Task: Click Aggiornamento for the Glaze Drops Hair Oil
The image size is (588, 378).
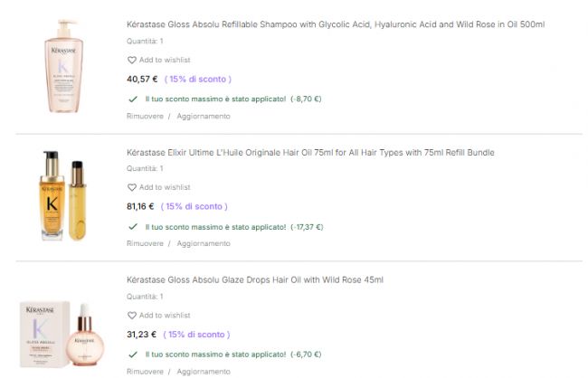Action: (204, 371)
